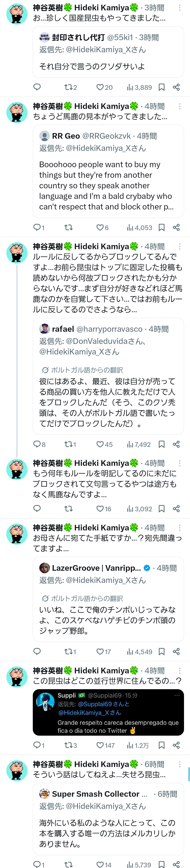Like the post with 147 likes
The width and height of the screenshot is (190, 868).
[100, 745]
